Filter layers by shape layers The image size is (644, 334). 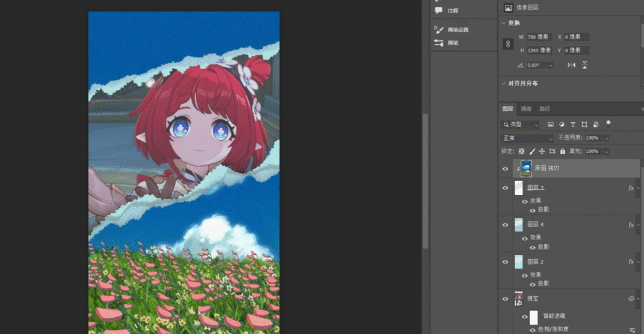(584, 125)
